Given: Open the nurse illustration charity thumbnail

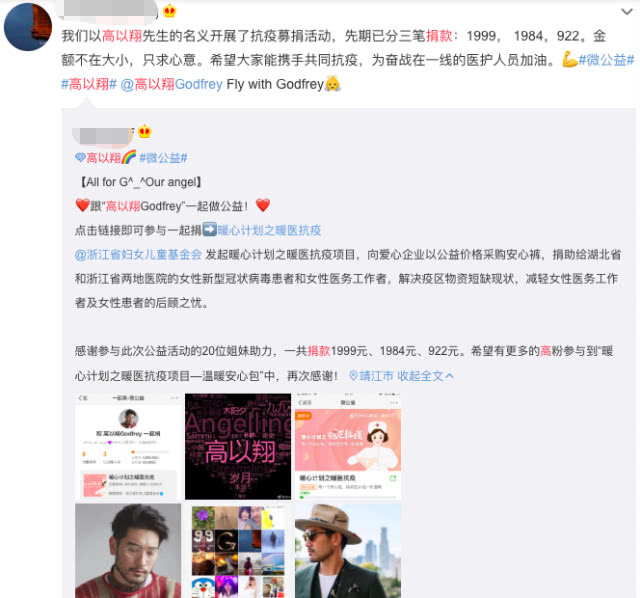Looking at the screenshot, I should coord(348,446).
